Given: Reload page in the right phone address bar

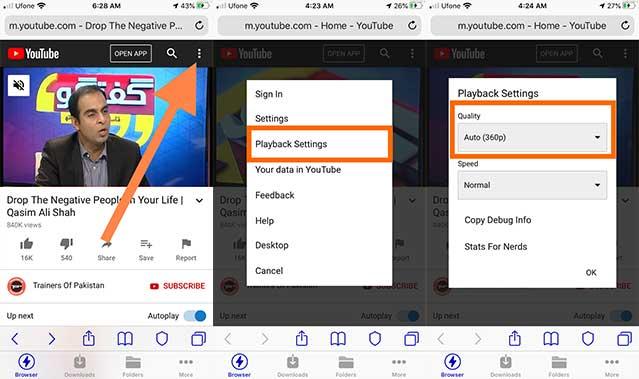Looking at the screenshot, I should [x=626, y=26].
